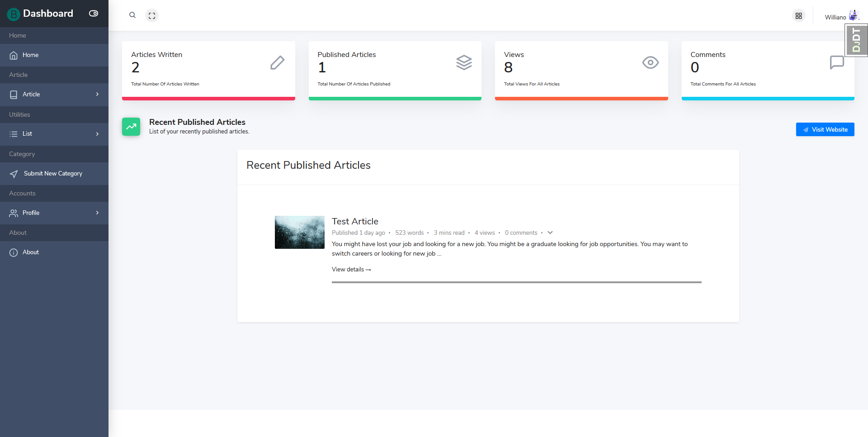
Task: Click the pencil icon on Articles Written
Action: click(277, 63)
